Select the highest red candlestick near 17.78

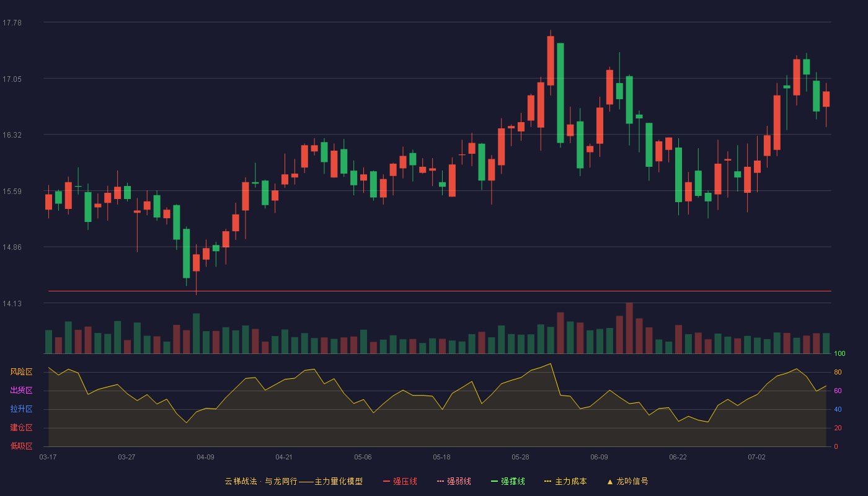[551, 61]
